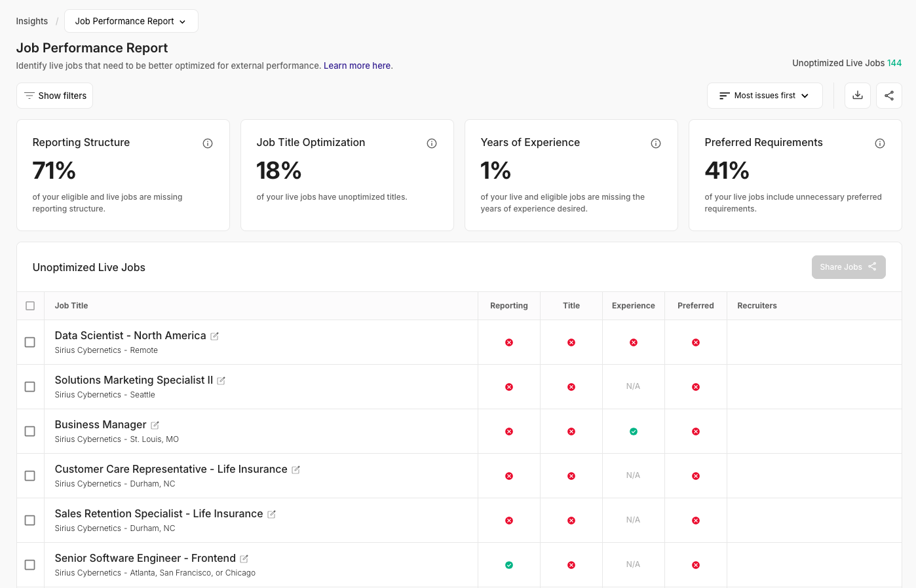
Task: Toggle the select-all jobs checkbox in header
Action: pos(30,306)
